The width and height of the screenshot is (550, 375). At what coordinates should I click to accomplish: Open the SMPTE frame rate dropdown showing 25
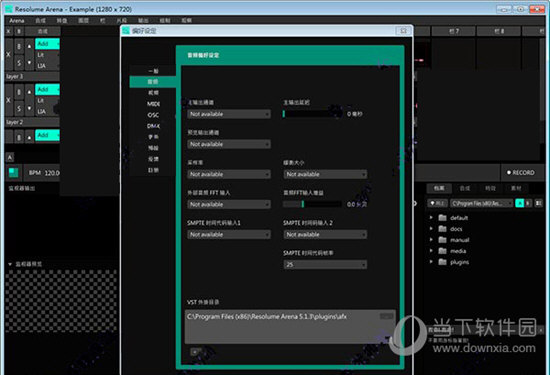(325, 264)
